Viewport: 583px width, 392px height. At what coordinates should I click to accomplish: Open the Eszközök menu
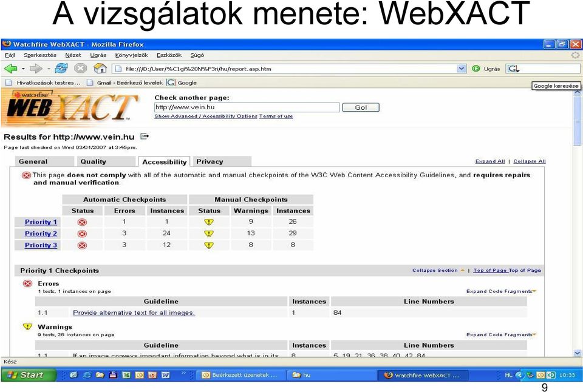(169, 55)
